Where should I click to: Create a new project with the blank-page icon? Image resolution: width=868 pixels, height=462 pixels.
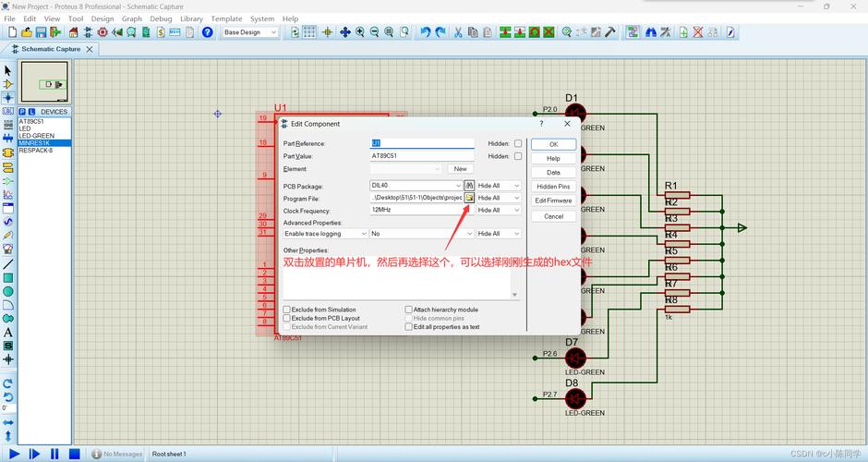point(12,32)
